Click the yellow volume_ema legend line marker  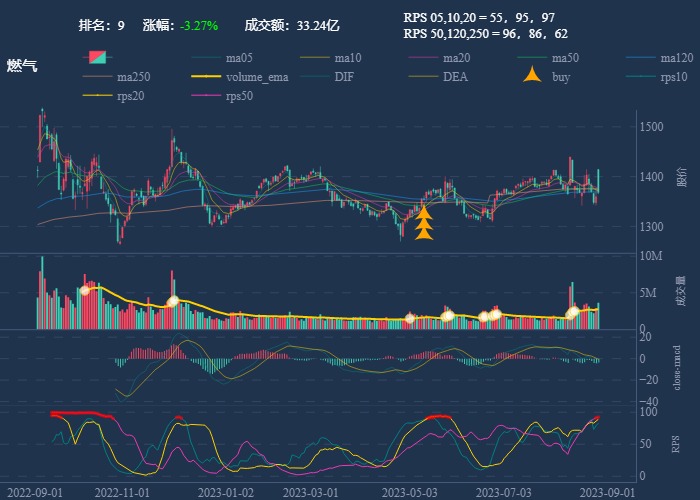coord(205,77)
